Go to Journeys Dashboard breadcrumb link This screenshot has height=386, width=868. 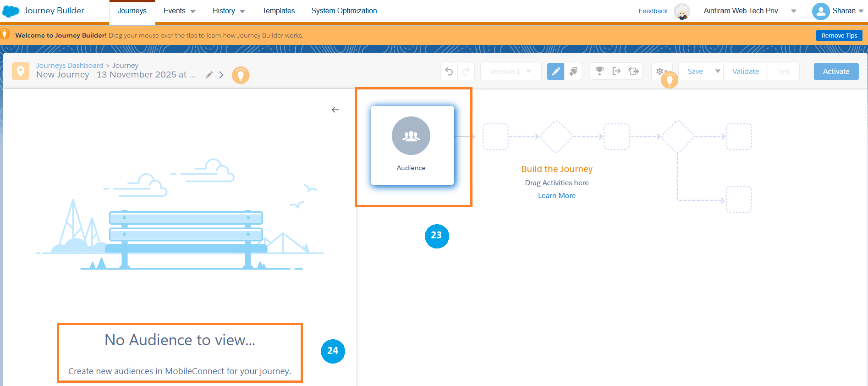[x=70, y=66]
